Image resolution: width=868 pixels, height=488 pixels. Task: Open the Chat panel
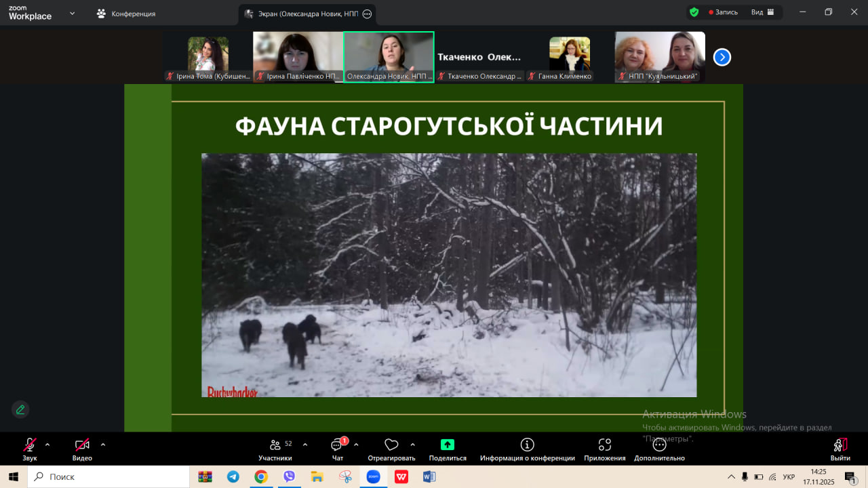[337, 445]
